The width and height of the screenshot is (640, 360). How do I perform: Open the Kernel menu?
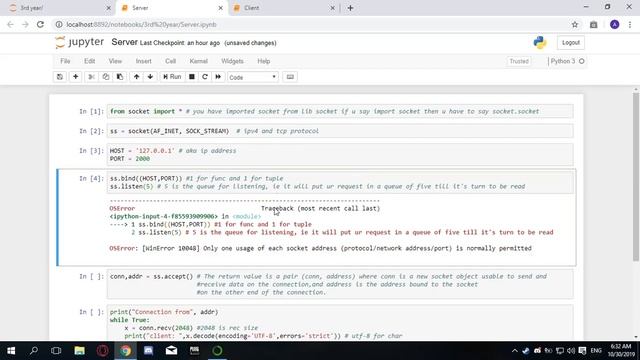coord(198,61)
